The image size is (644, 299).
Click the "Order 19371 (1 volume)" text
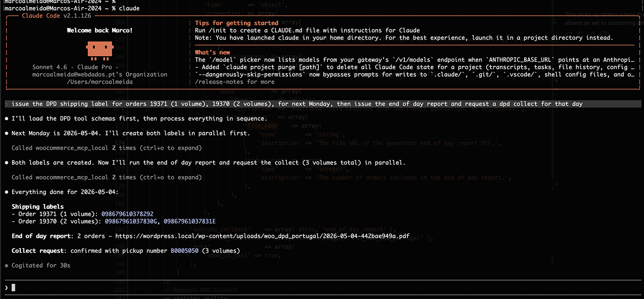pos(56,214)
